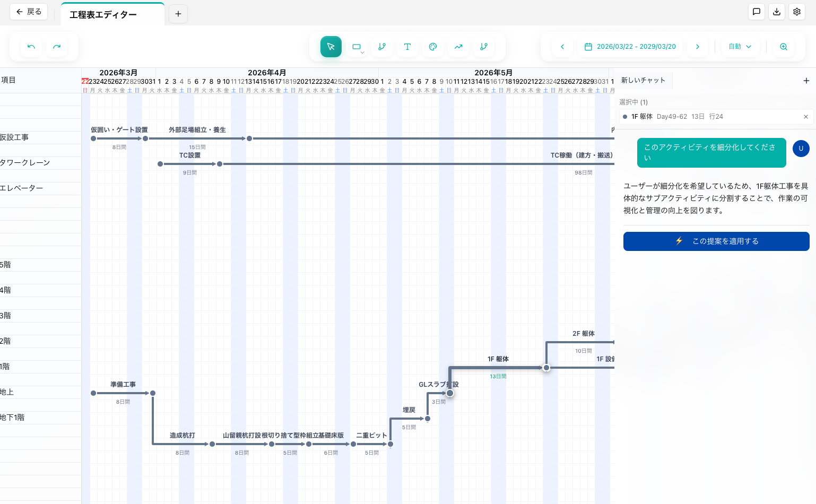Click the trend line chart icon

point(458,47)
